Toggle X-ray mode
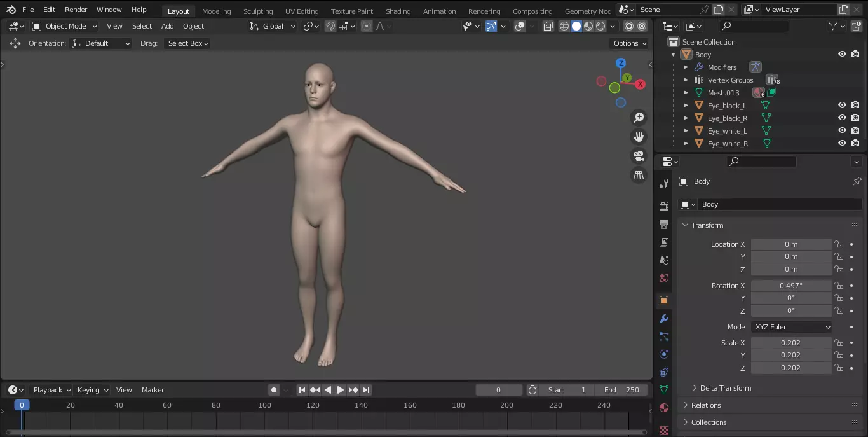The image size is (868, 437). [548, 26]
